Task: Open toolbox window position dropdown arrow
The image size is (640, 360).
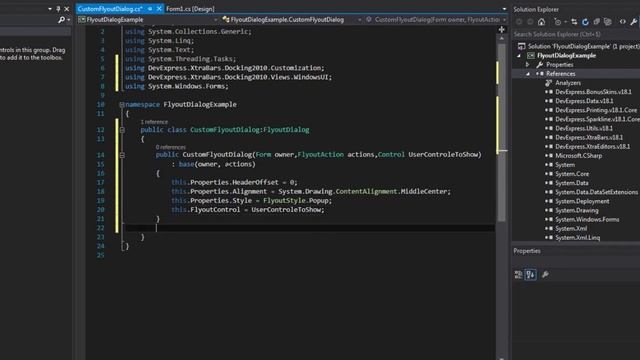Action: point(50,9)
